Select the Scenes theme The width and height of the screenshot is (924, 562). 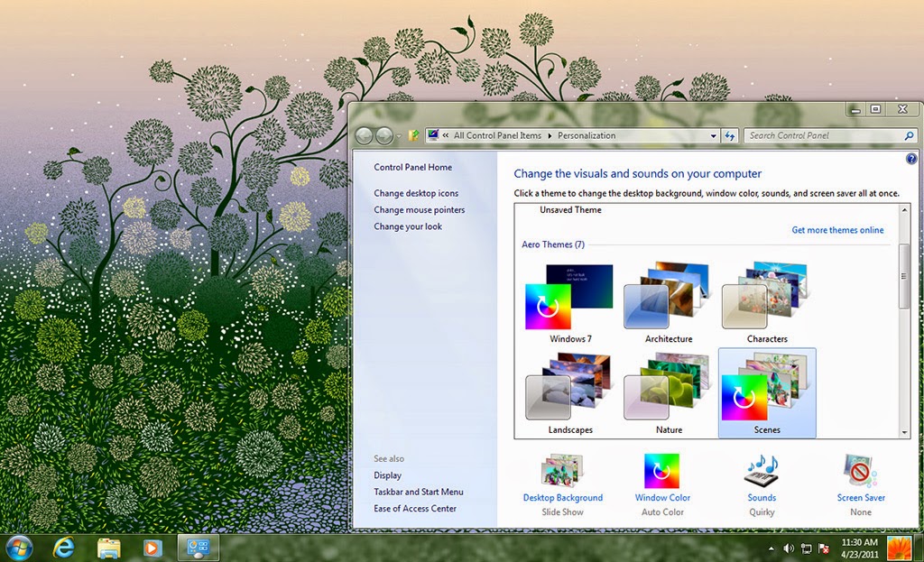(767, 393)
